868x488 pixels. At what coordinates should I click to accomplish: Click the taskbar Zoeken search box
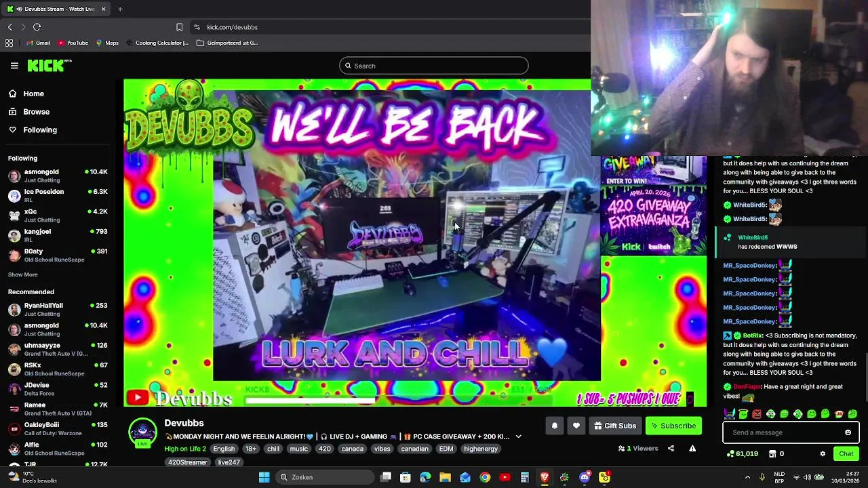(325, 477)
